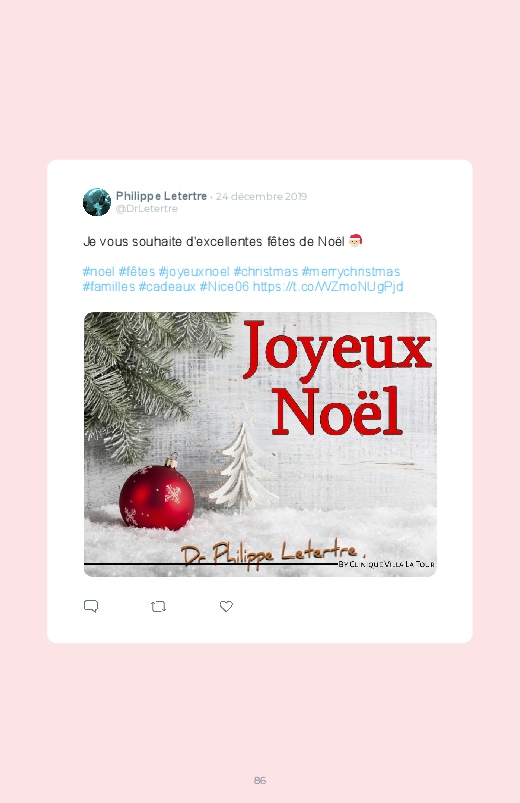Follow the #merrychristmas hashtag
The height and width of the screenshot is (803, 520).
coord(351,272)
